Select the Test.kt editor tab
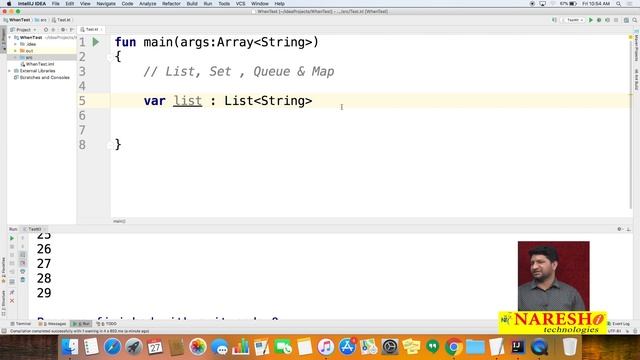 91,29
